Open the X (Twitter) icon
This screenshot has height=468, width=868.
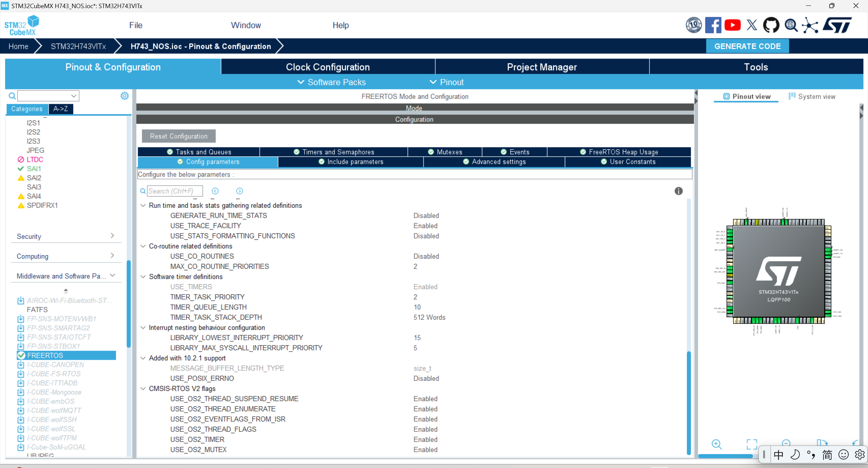(x=752, y=25)
